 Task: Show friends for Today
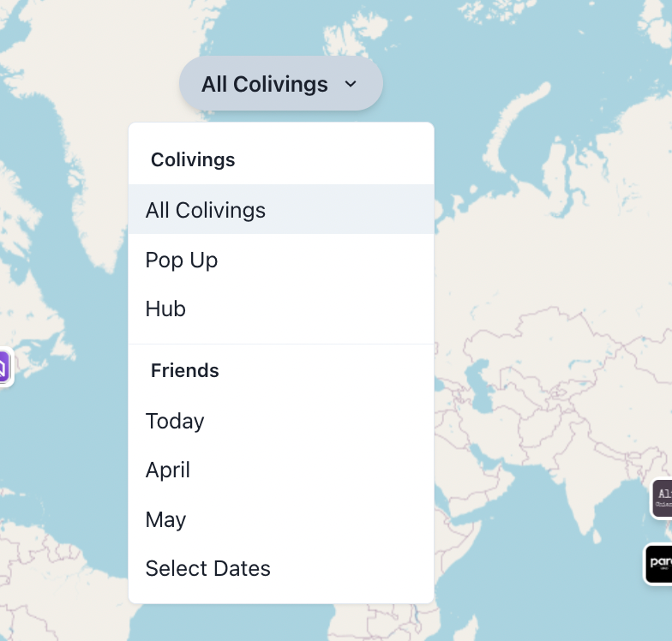click(175, 421)
